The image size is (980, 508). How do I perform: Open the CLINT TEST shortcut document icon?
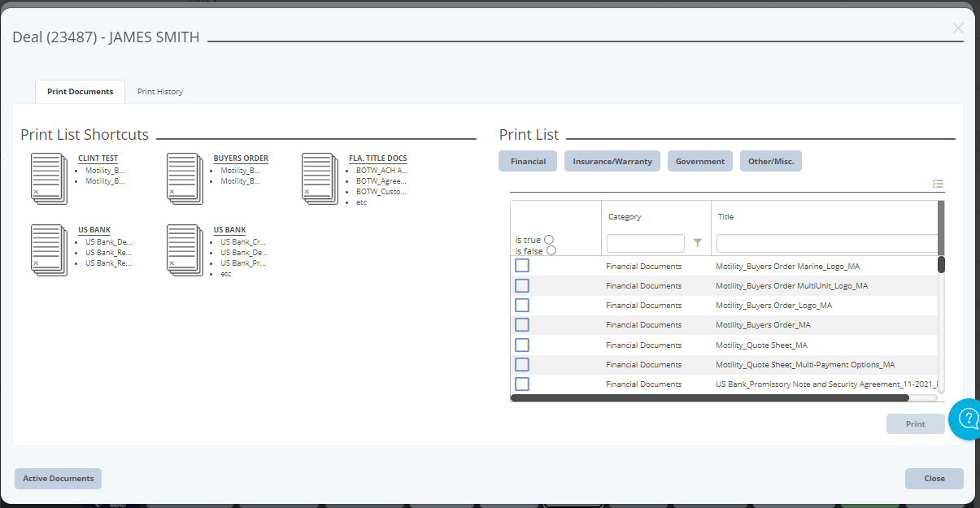coord(49,179)
